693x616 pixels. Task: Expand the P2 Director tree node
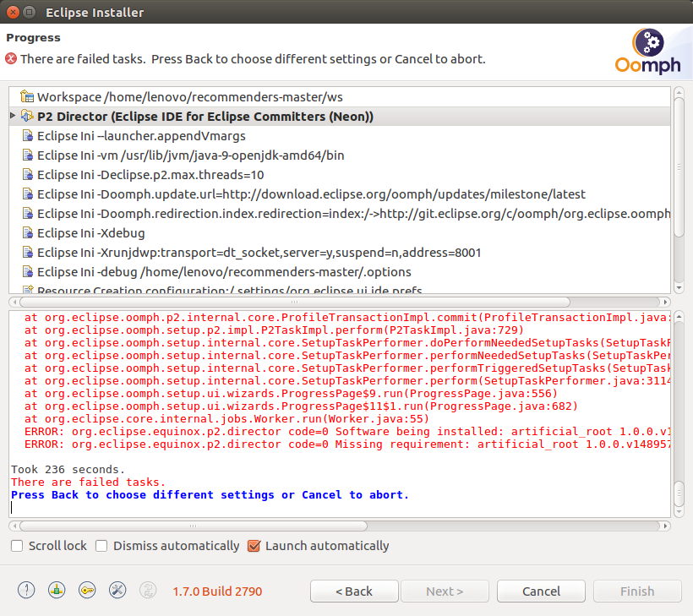(x=13, y=116)
